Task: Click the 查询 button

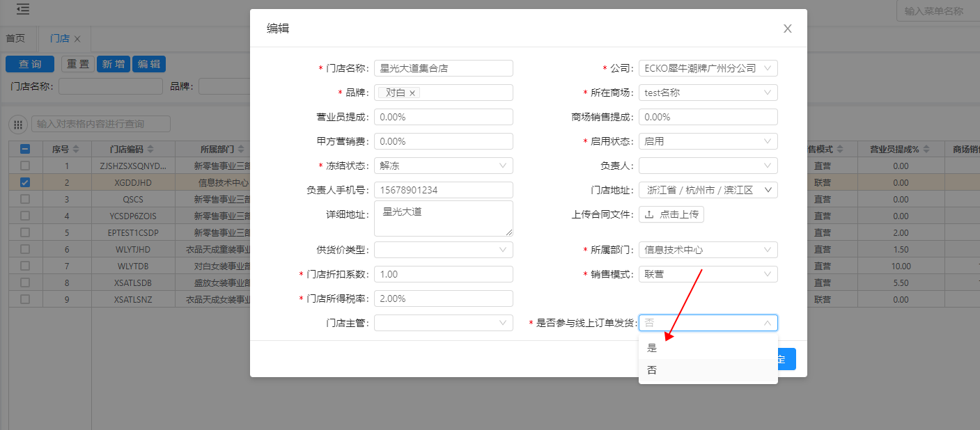Action: pos(30,64)
